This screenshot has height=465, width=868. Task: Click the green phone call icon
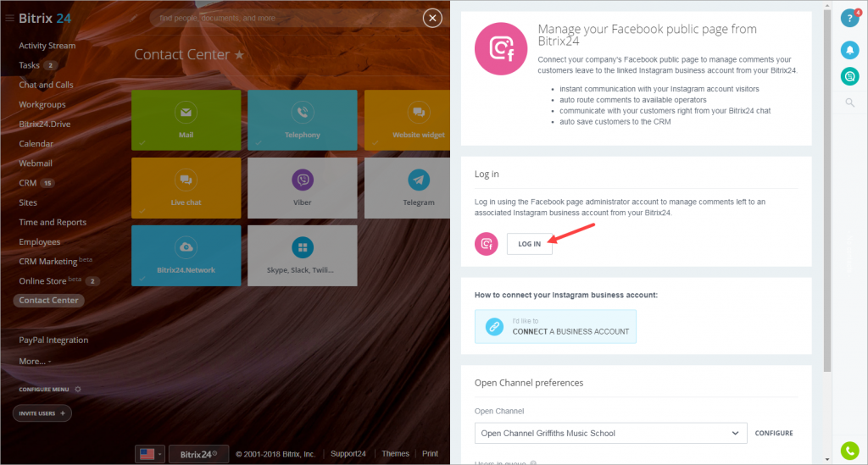click(849, 451)
